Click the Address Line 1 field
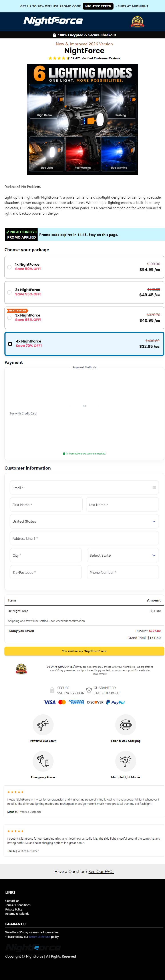This screenshot has height=980, width=165. (x=84, y=538)
